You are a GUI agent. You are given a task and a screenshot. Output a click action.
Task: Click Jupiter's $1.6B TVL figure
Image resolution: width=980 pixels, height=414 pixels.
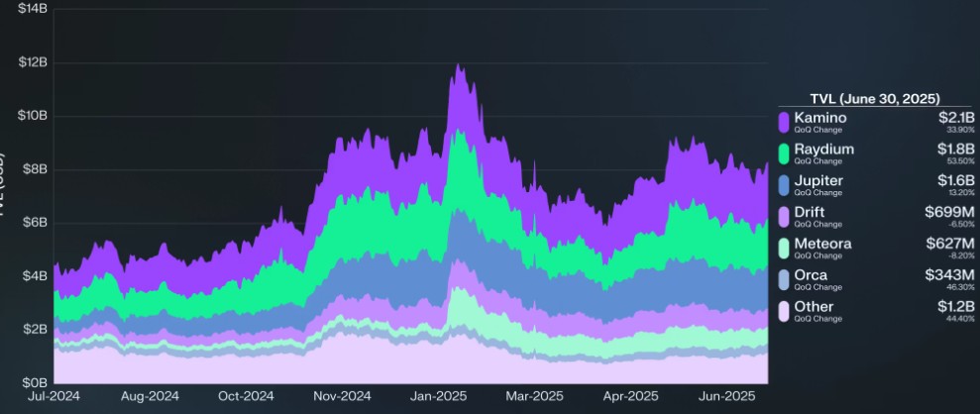point(957,180)
